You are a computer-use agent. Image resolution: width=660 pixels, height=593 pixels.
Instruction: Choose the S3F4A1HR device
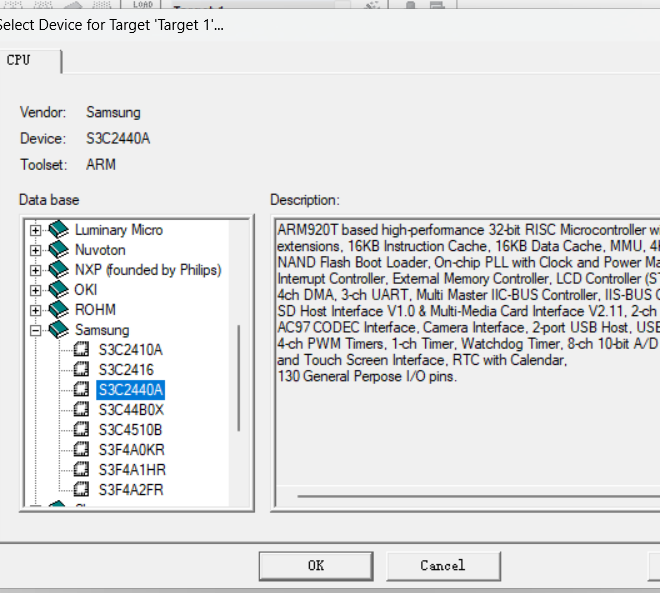pyautogui.click(x=132, y=470)
